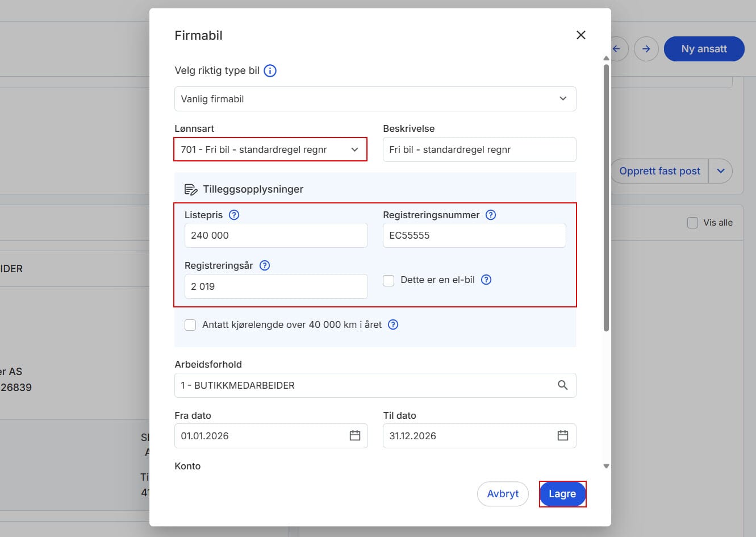
Task: Show help for Dette er en el-bil
Action: (x=486, y=280)
